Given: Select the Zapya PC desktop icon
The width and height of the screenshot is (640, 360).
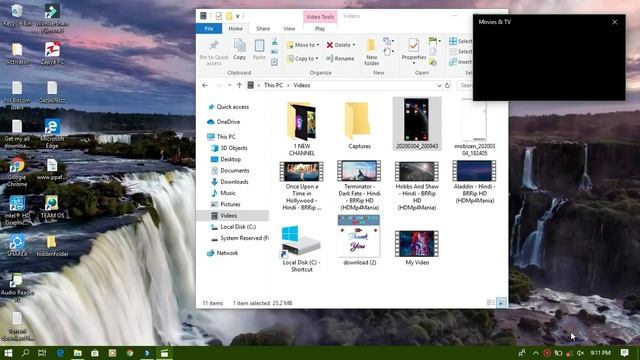Looking at the screenshot, I should (52, 53).
